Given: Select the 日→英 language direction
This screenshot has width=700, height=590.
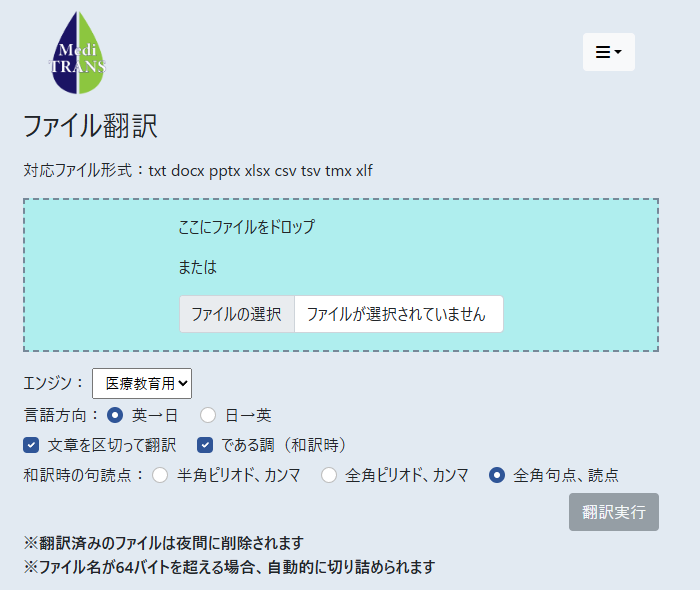Looking at the screenshot, I should pos(208,415).
